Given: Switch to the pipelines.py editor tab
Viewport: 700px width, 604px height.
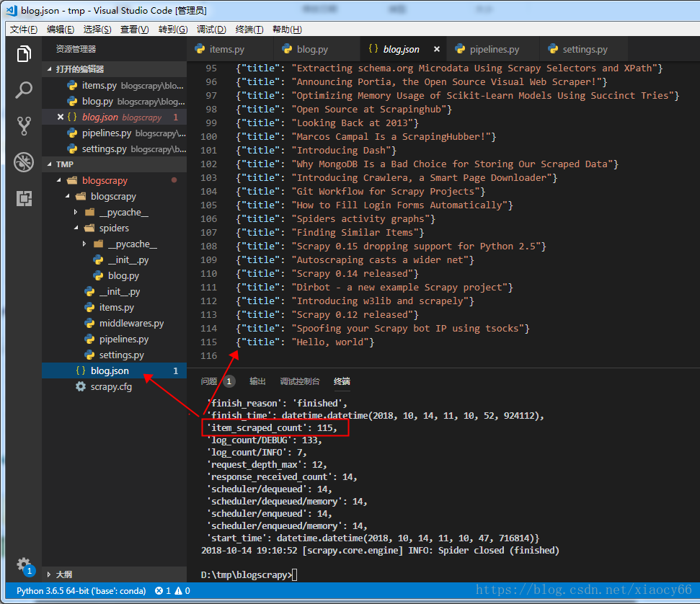Looking at the screenshot, I should click(x=495, y=49).
